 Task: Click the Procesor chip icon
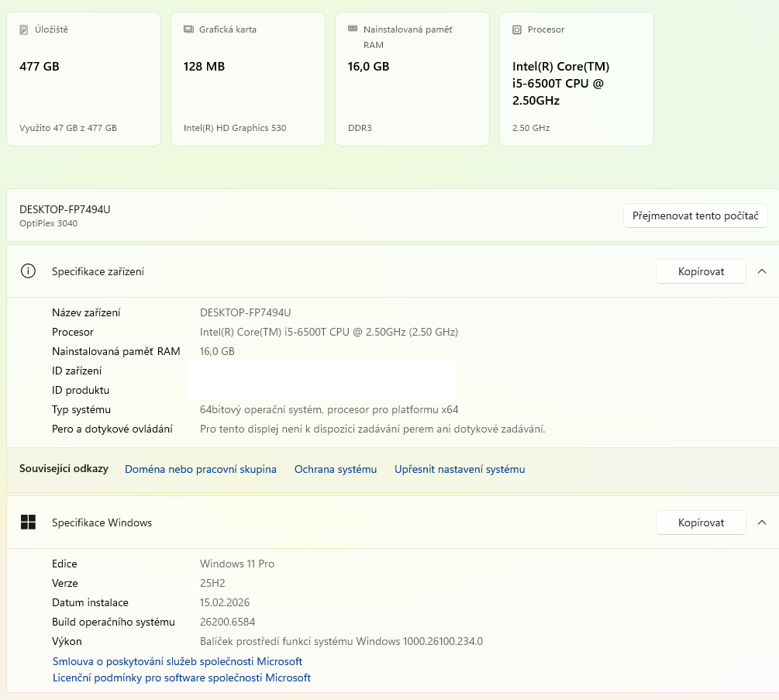[x=517, y=29]
